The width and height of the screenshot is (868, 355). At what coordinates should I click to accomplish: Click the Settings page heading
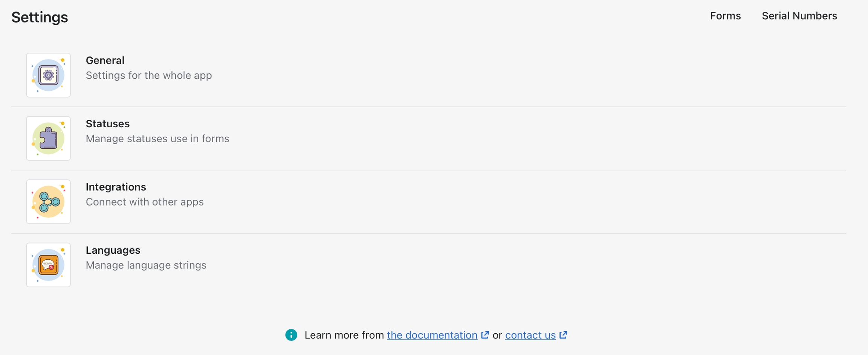[40, 17]
